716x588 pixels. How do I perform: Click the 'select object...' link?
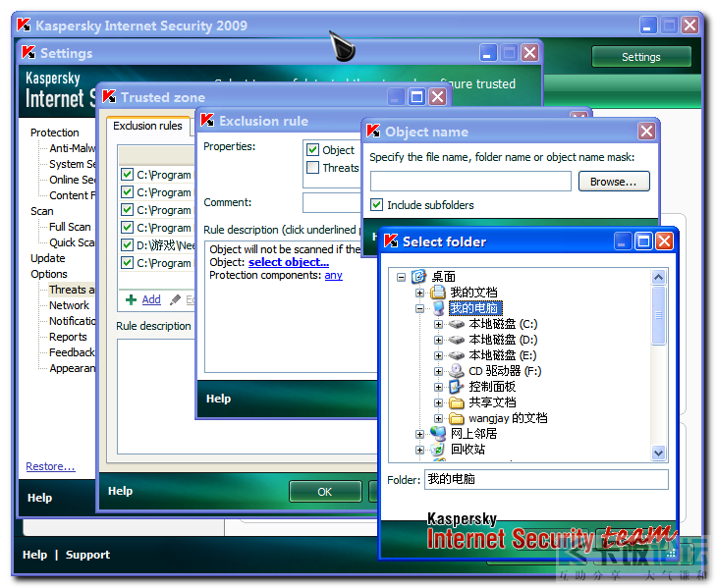coord(289,262)
